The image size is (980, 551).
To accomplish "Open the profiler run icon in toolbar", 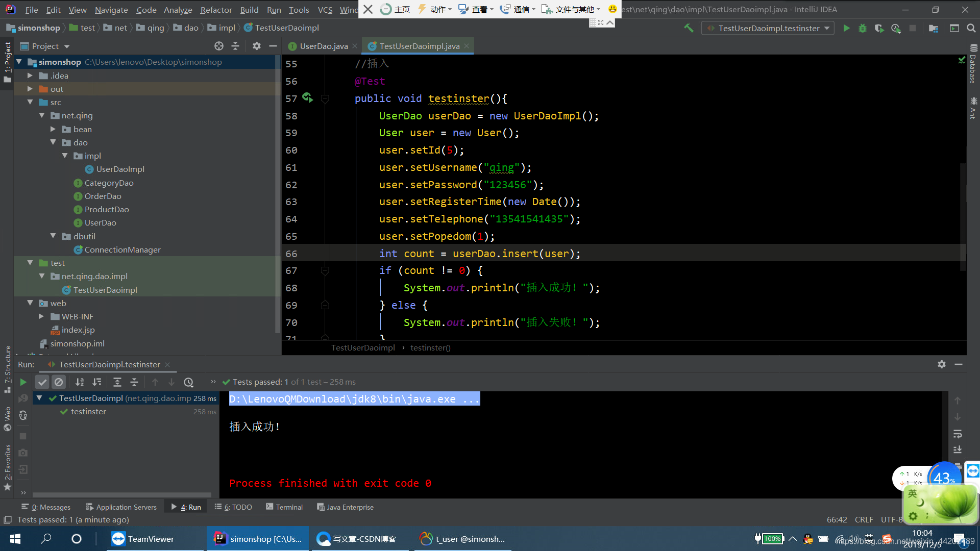I will [896, 28].
